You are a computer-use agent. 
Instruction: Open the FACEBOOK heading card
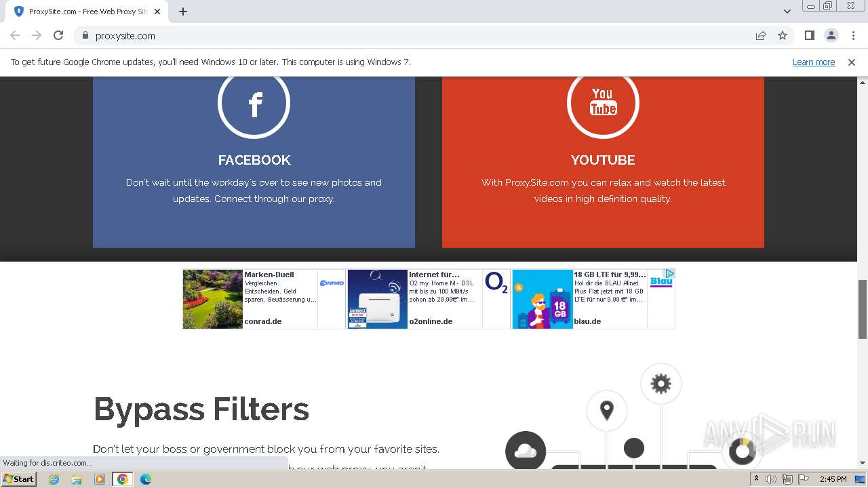[254, 160]
